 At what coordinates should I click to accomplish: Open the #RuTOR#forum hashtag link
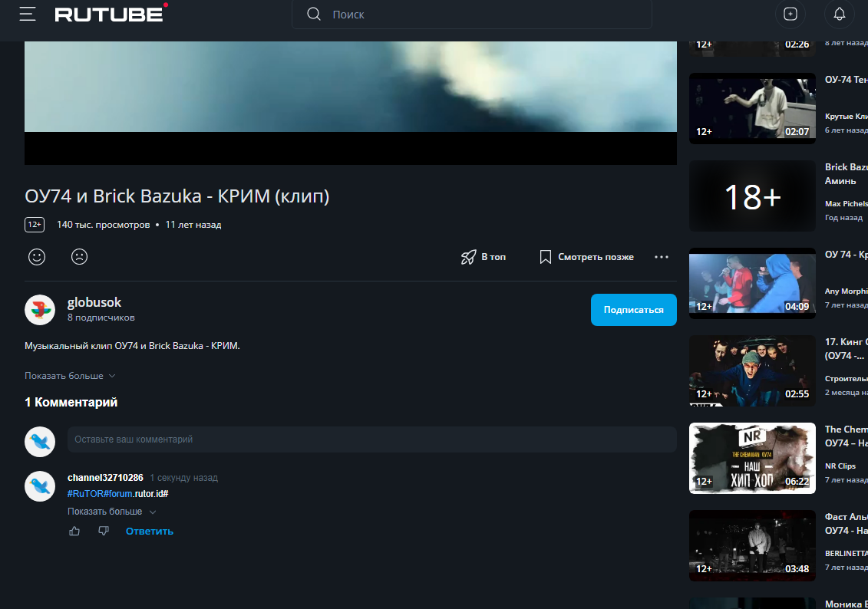[x=101, y=493]
